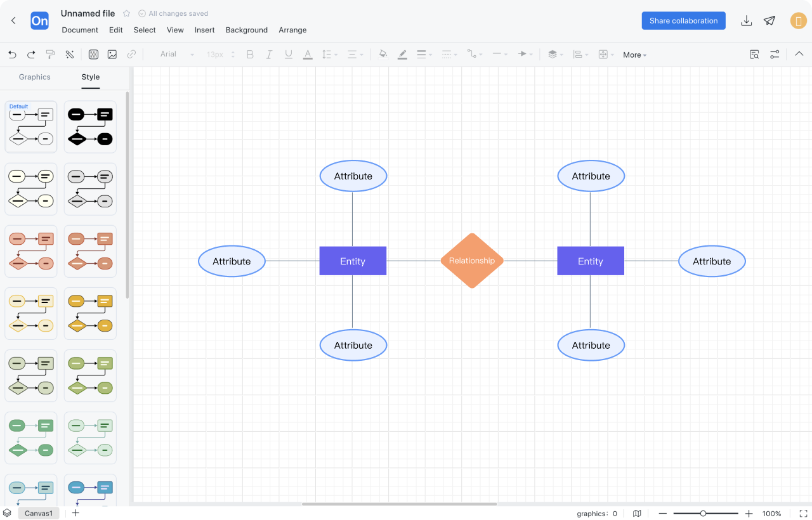Click the format painter icon
The image size is (812, 520).
(x=51, y=55)
